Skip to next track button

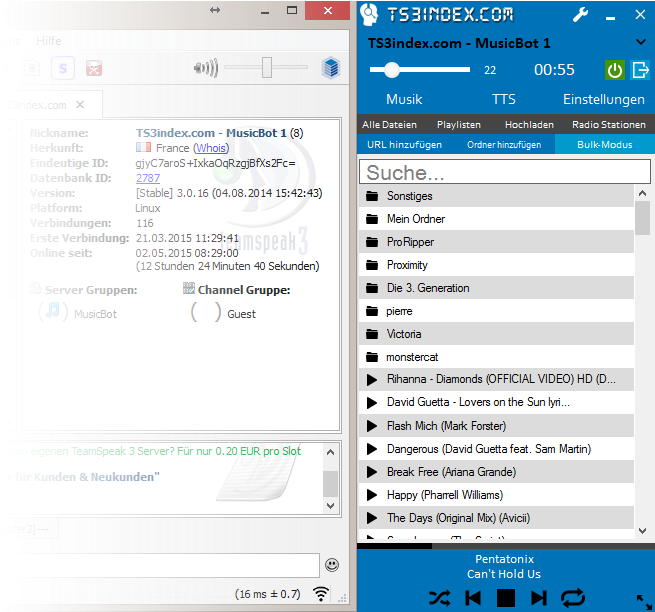click(x=539, y=598)
